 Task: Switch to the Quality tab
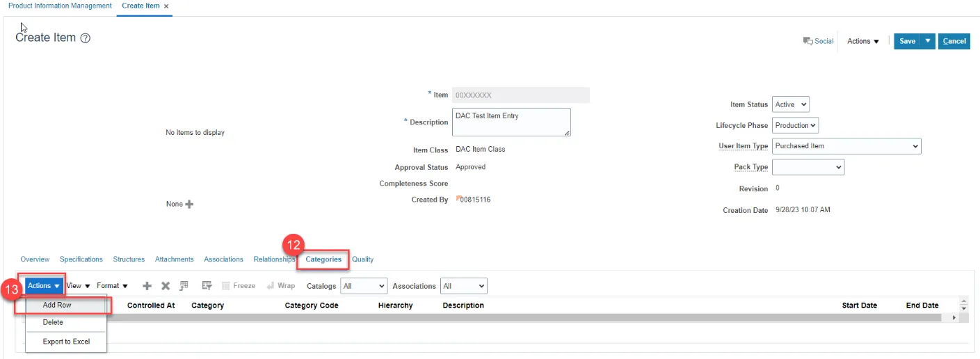[x=362, y=259]
